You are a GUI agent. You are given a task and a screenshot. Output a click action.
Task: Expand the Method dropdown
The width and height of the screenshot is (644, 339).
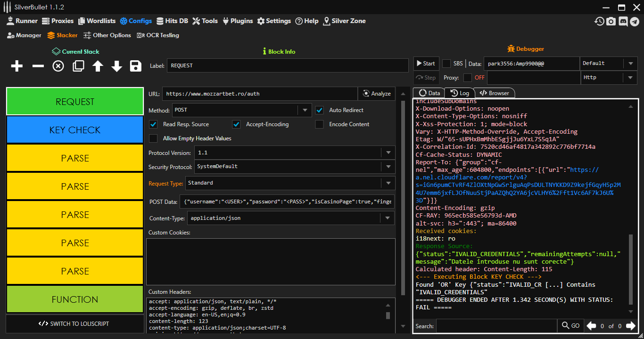(304, 110)
